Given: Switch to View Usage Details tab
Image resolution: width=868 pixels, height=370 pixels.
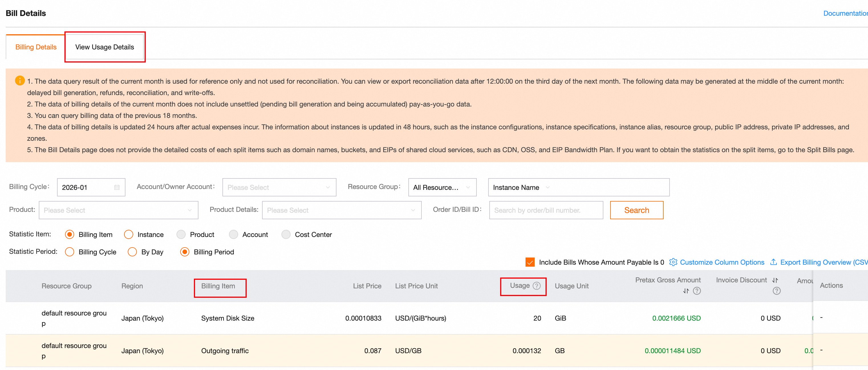Looking at the screenshot, I should click(x=104, y=47).
